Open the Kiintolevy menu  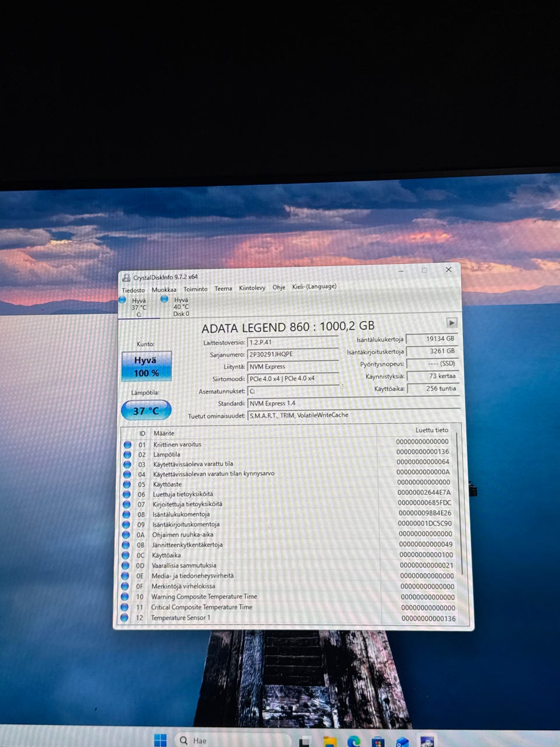pos(252,288)
